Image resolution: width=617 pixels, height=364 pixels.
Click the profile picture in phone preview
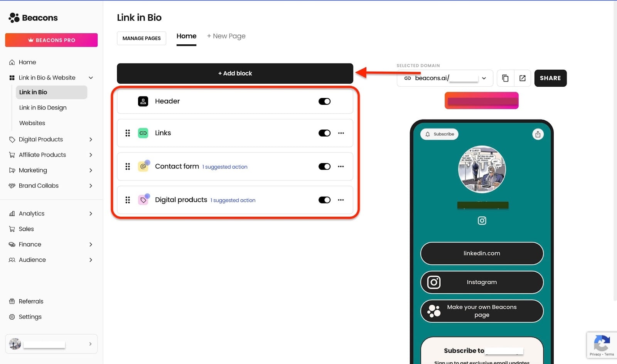pos(482,169)
